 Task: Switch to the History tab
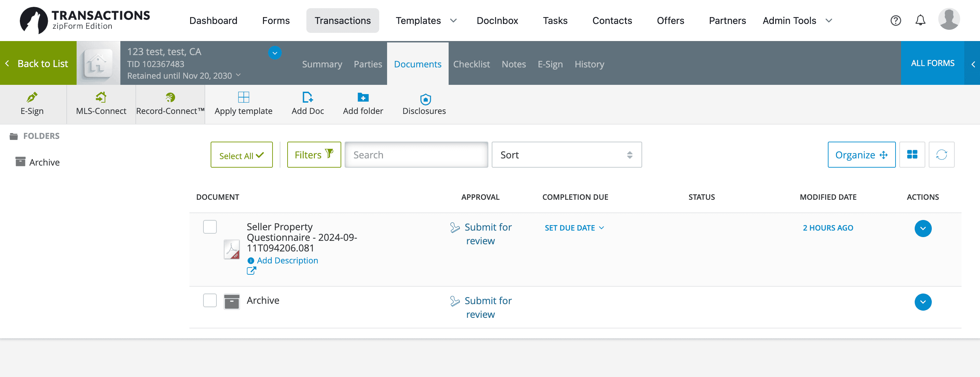pyautogui.click(x=589, y=64)
